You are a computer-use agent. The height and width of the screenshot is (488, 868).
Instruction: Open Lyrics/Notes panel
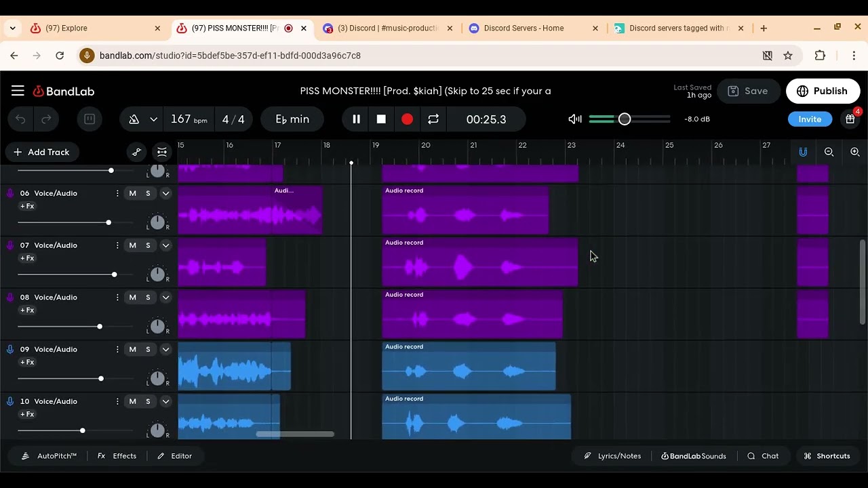tap(612, 456)
